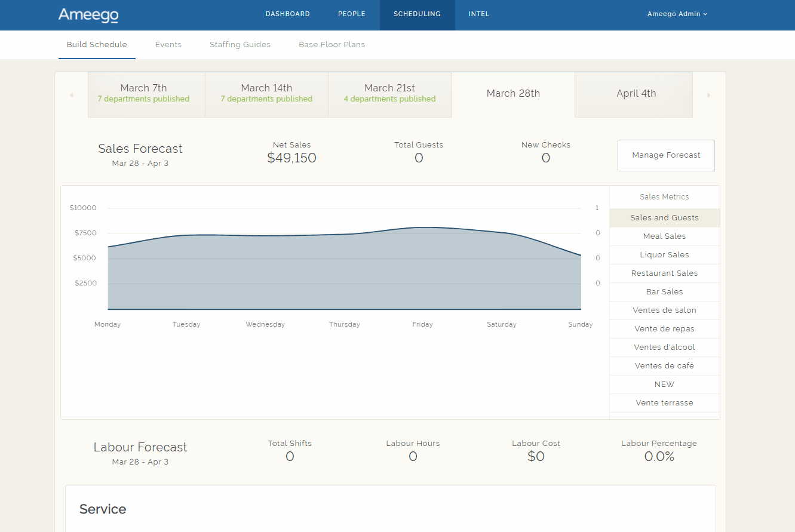Select the March 21st week
Image resolution: width=795 pixels, height=532 pixels.
(389, 94)
